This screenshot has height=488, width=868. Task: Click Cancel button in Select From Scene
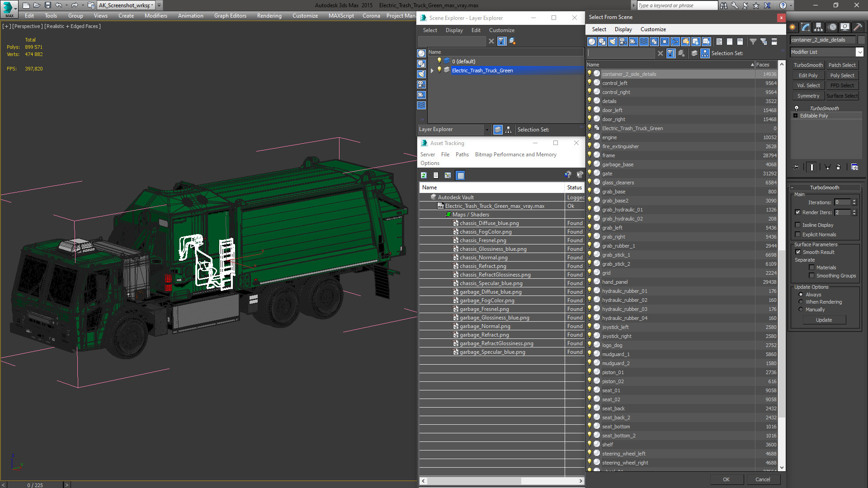(763, 479)
